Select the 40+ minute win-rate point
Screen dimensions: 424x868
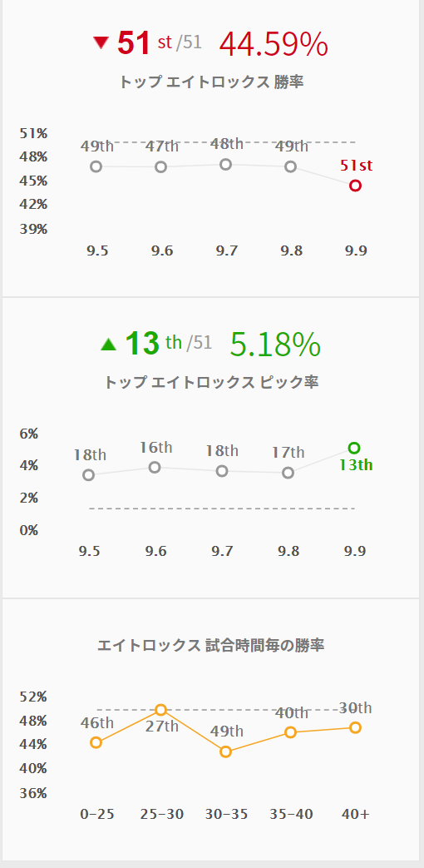tap(356, 727)
